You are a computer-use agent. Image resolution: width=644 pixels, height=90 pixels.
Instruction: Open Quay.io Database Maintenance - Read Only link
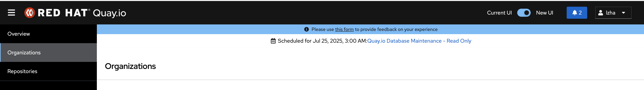(419, 41)
